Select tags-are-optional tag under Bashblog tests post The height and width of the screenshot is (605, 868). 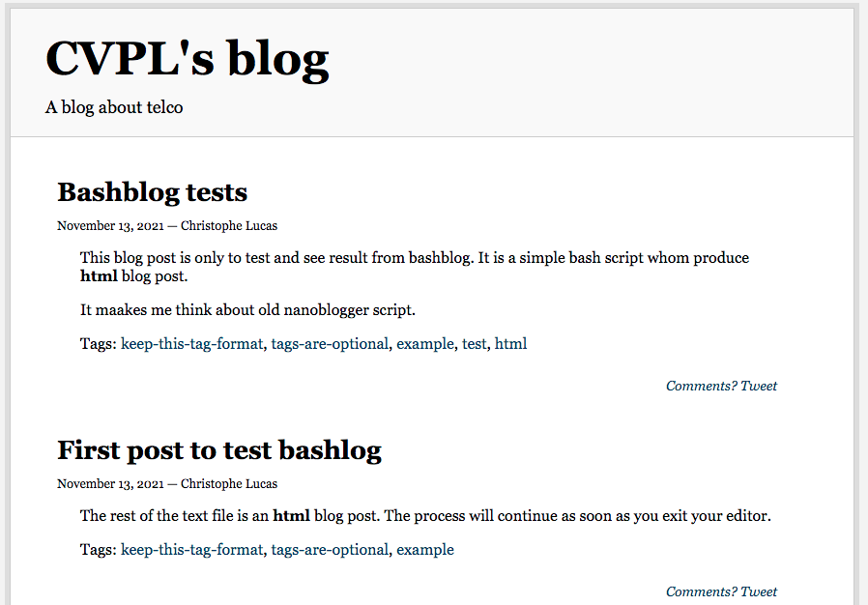pyautogui.click(x=330, y=344)
